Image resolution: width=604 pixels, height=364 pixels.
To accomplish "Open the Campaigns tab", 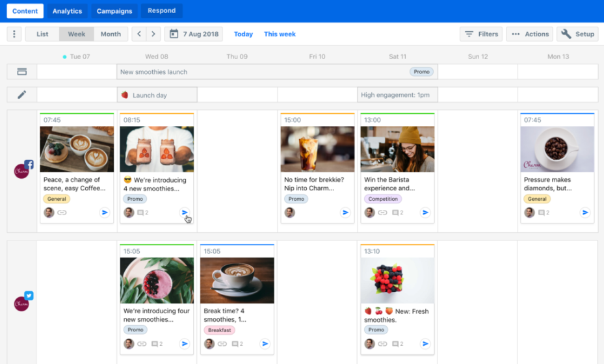I will pyautogui.click(x=114, y=11).
